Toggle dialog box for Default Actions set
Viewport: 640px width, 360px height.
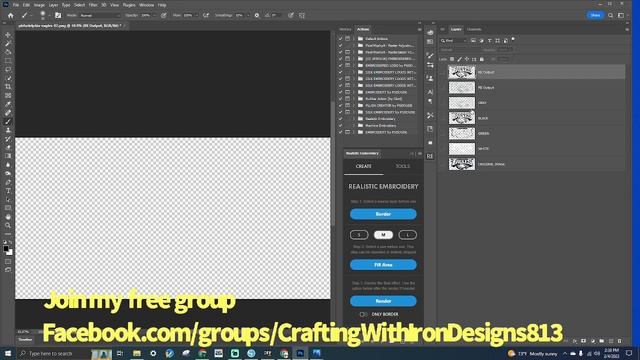click(x=347, y=39)
